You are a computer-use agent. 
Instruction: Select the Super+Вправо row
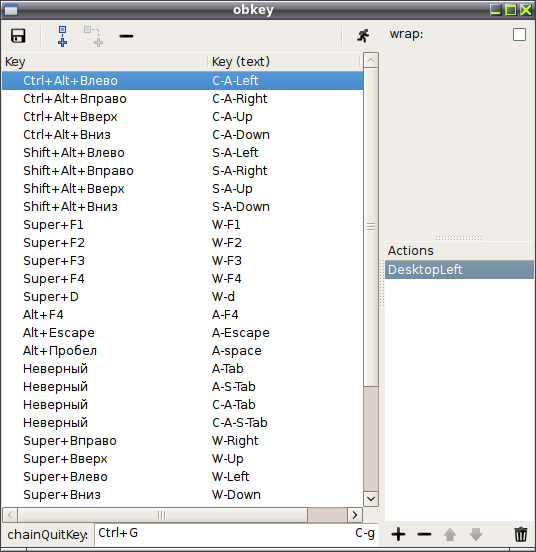pyautogui.click(x=182, y=440)
